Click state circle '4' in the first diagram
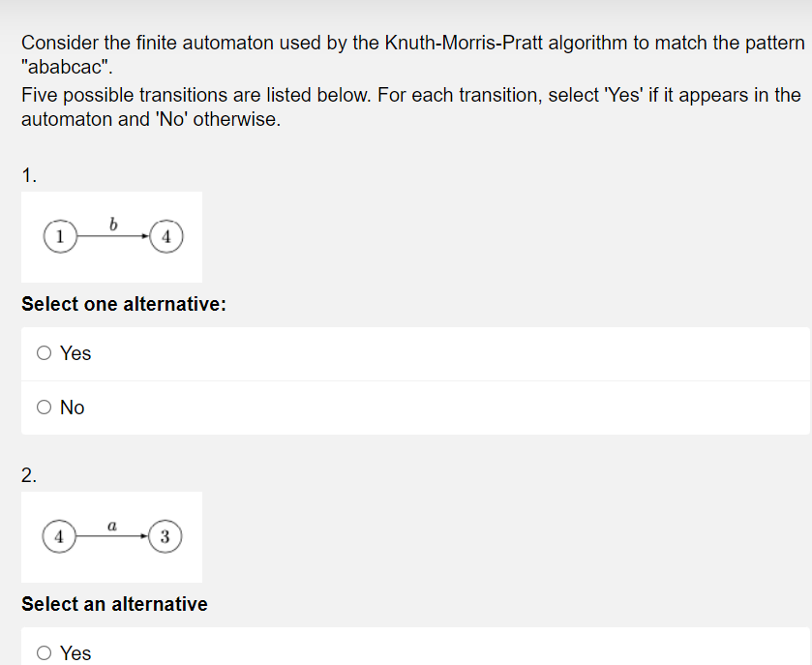 (165, 235)
